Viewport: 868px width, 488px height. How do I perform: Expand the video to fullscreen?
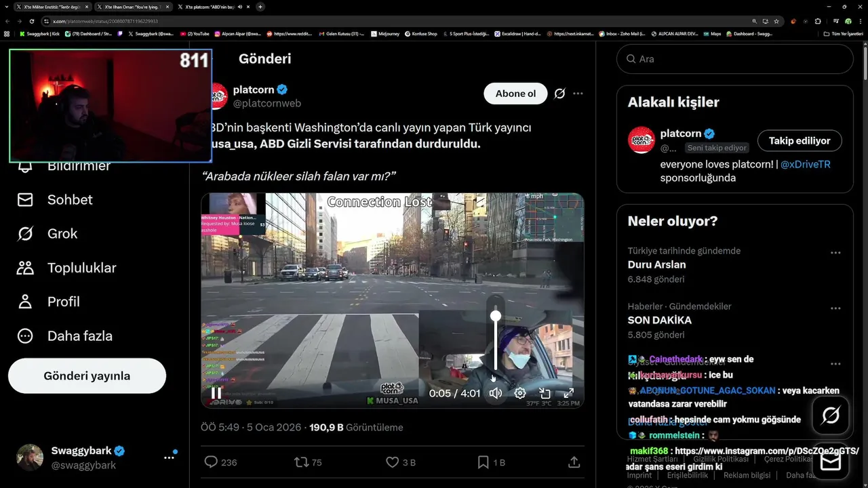569,393
